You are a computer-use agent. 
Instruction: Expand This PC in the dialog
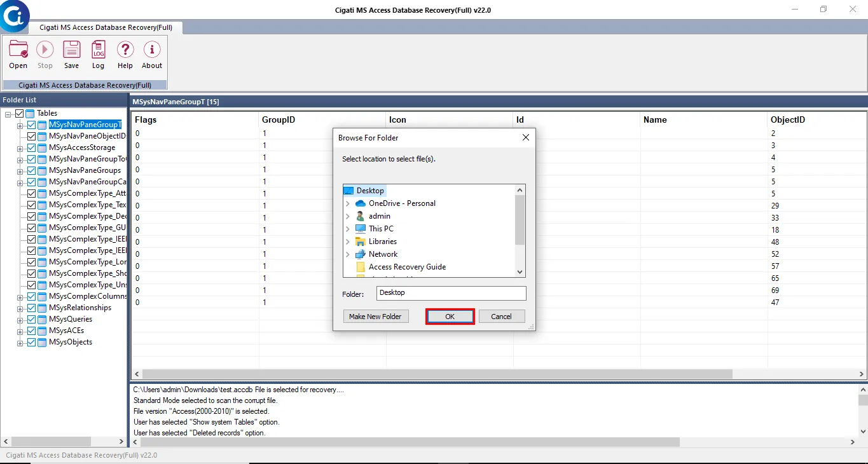[348, 229]
